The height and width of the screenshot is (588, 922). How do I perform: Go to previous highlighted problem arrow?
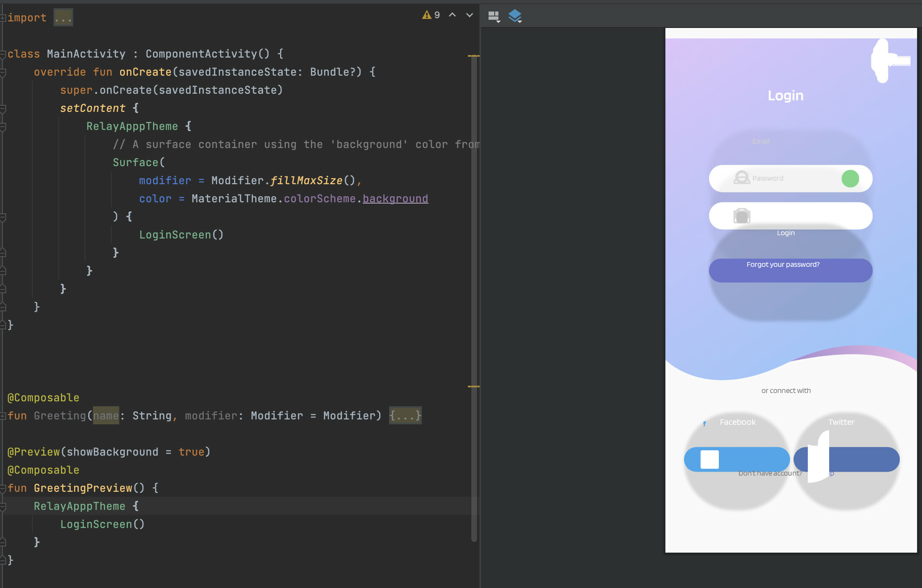click(x=452, y=15)
